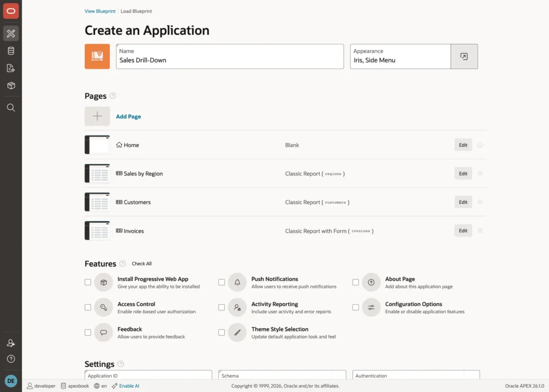This screenshot has width=549, height=392.
Task: Click the View Blueprint link
Action: point(100,11)
